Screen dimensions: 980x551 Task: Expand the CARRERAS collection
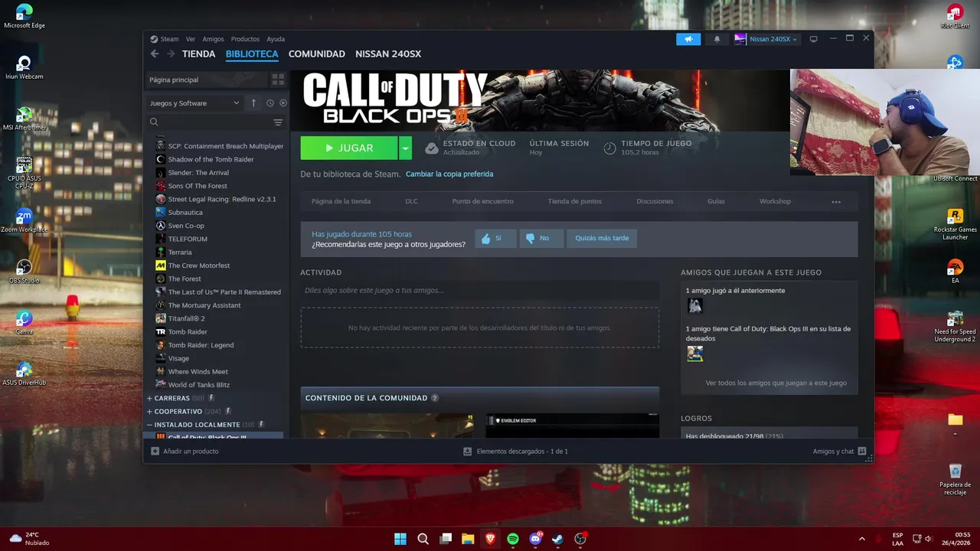coord(150,399)
